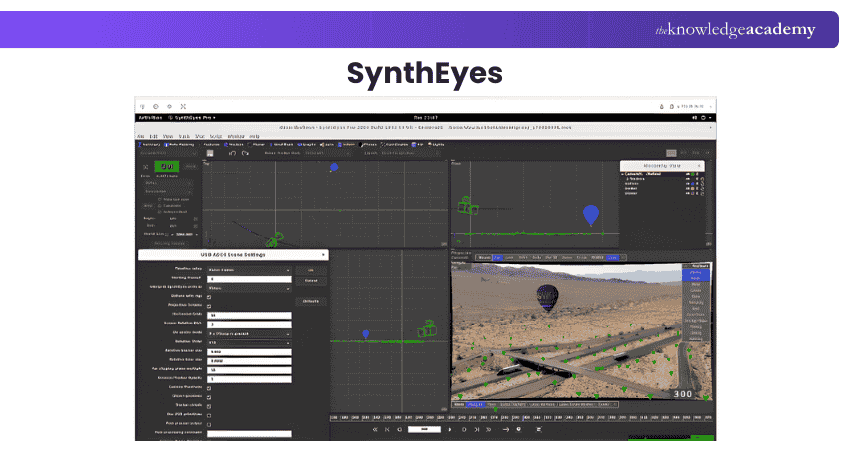Click the Post-processing command field
The image size is (850, 450).
(x=249, y=433)
